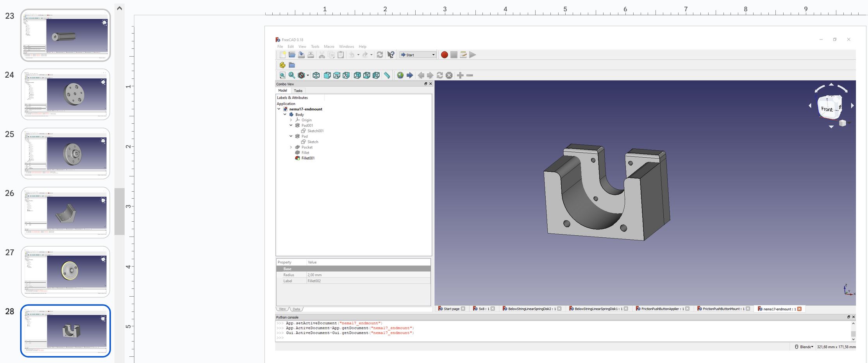Select the Measure distance ruler icon
Screen dimensions: 868x363
coord(387,75)
